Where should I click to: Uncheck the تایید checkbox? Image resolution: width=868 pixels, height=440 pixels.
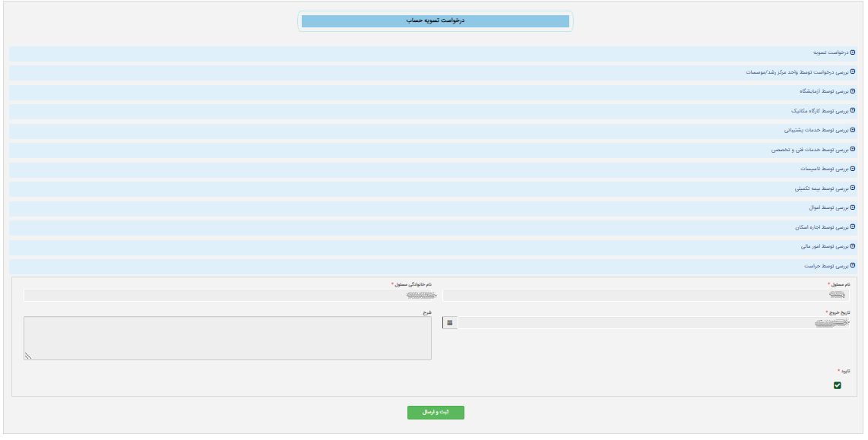point(838,385)
